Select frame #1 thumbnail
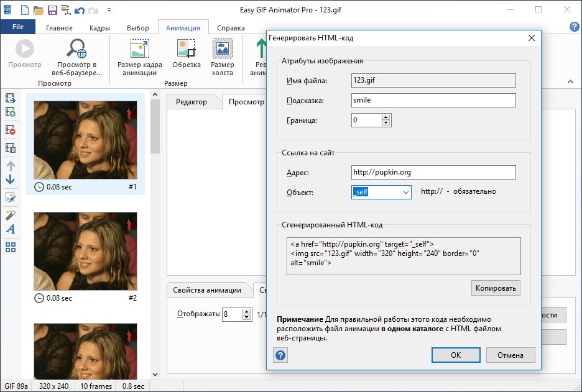This screenshot has height=392, width=582. click(85, 140)
